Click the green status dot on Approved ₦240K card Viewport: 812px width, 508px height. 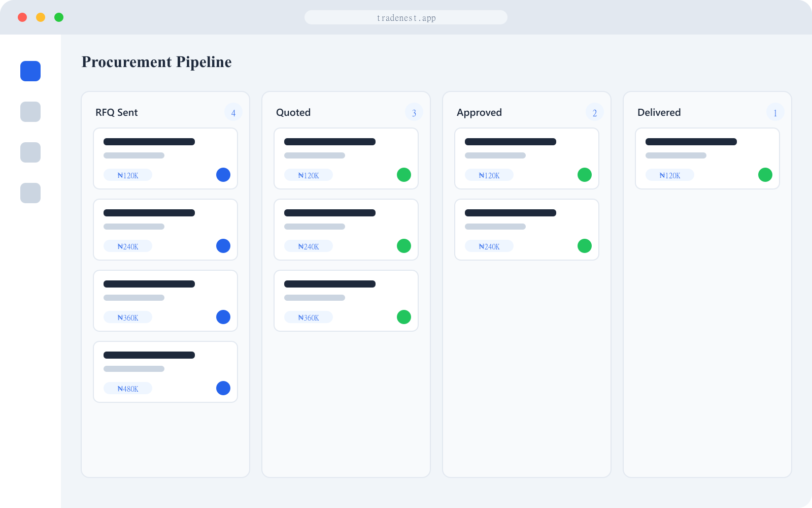(585, 246)
